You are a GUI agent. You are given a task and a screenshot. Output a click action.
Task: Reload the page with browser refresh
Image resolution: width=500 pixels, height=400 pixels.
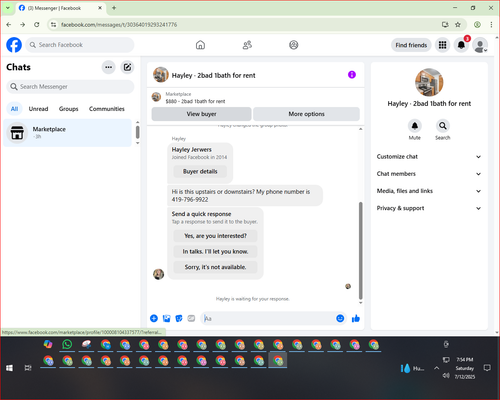pyautogui.click(x=37, y=25)
